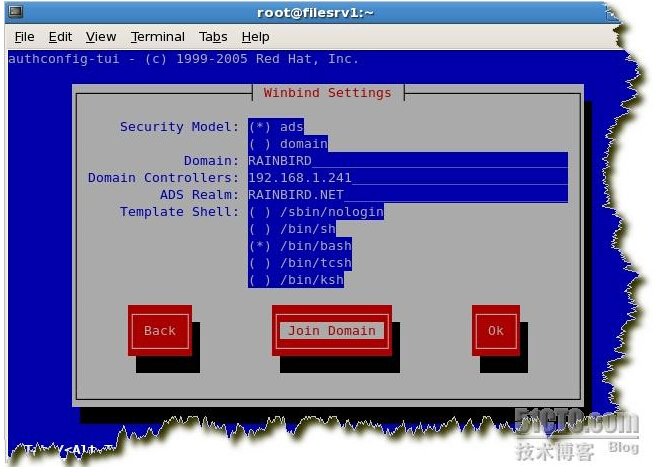Select /bin/ksh template shell
Viewport: 660px width, 467px height.
click(x=296, y=280)
